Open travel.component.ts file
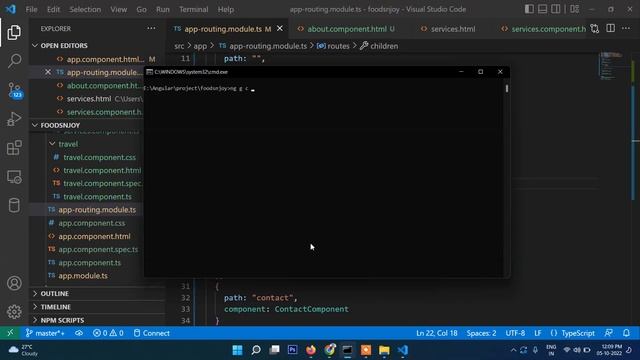The image size is (640, 360). [x=97, y=197]
